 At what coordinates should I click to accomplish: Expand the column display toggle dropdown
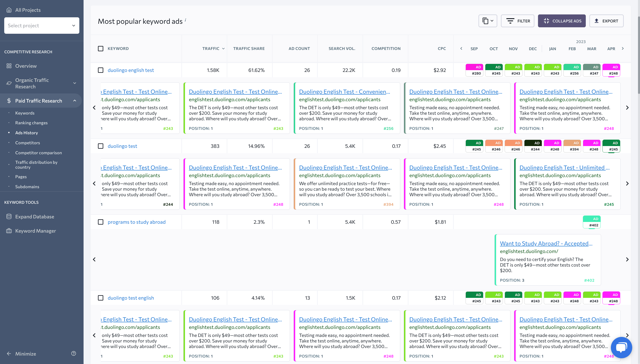point(488,21)
